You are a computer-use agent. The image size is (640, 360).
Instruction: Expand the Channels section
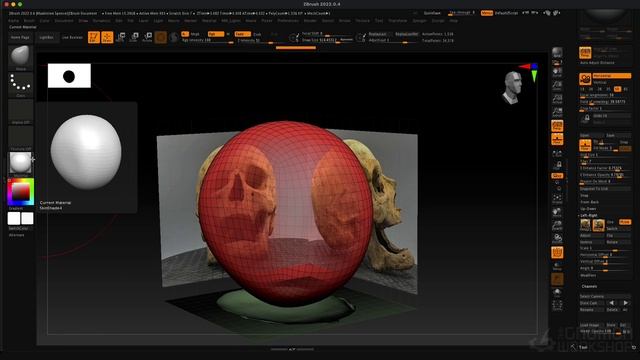589,287
